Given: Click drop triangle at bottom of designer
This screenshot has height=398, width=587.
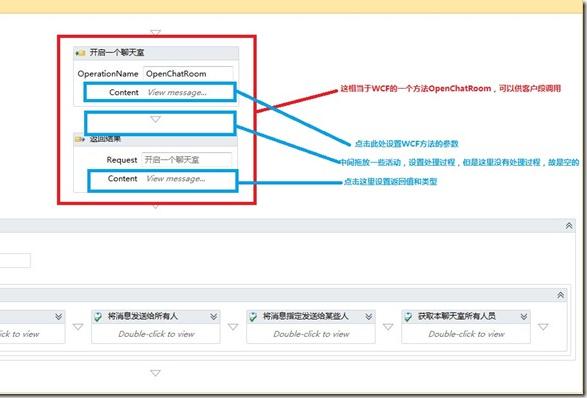Looking at the screenshot, I should click(x=155, y=373).
